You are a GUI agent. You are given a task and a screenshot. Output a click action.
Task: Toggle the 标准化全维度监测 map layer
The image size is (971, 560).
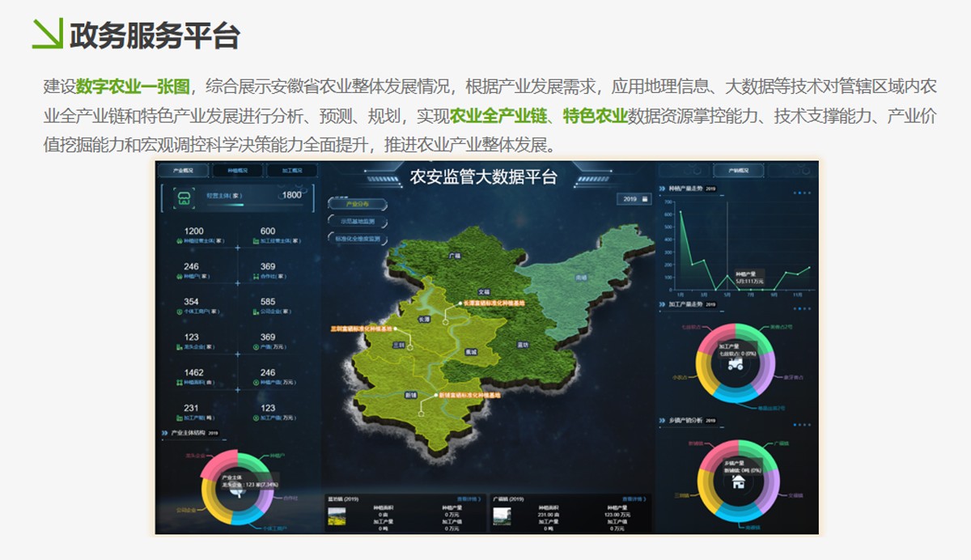point(357,240)
